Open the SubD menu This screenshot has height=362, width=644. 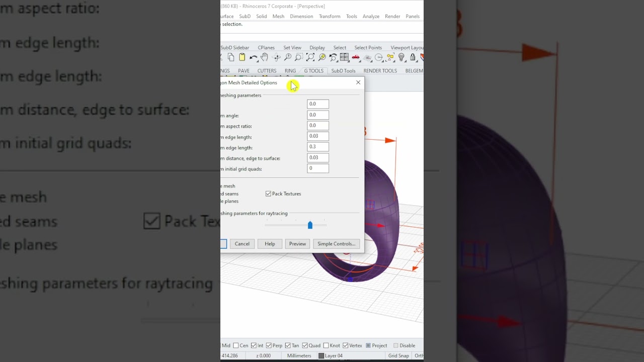point(245,17)
